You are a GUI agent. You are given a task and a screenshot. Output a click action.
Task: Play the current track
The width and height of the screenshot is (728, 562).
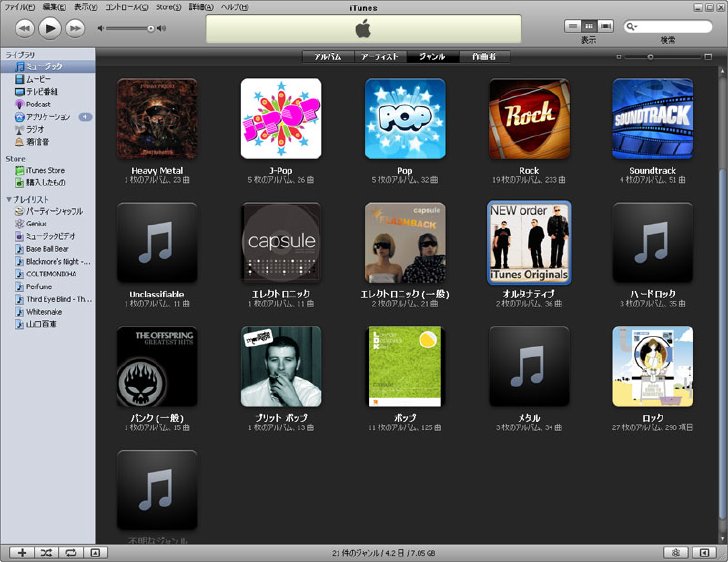[x=50, y=28]
